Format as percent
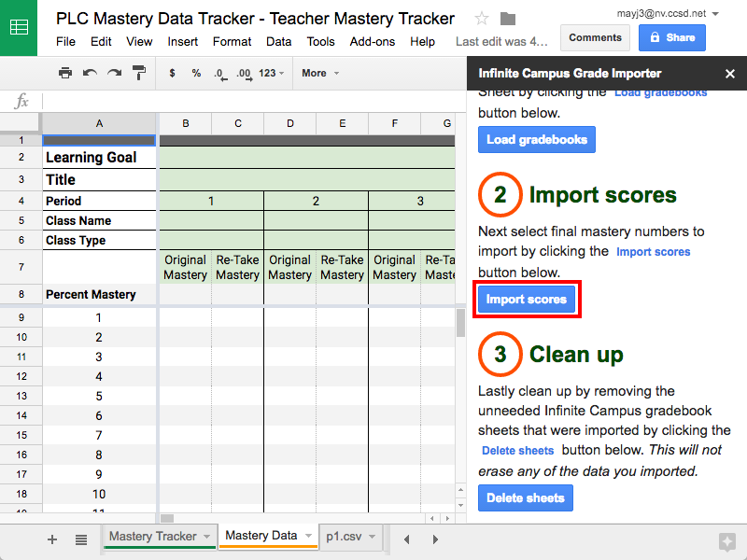Viewport: 747px width, 560px height. 196,73
